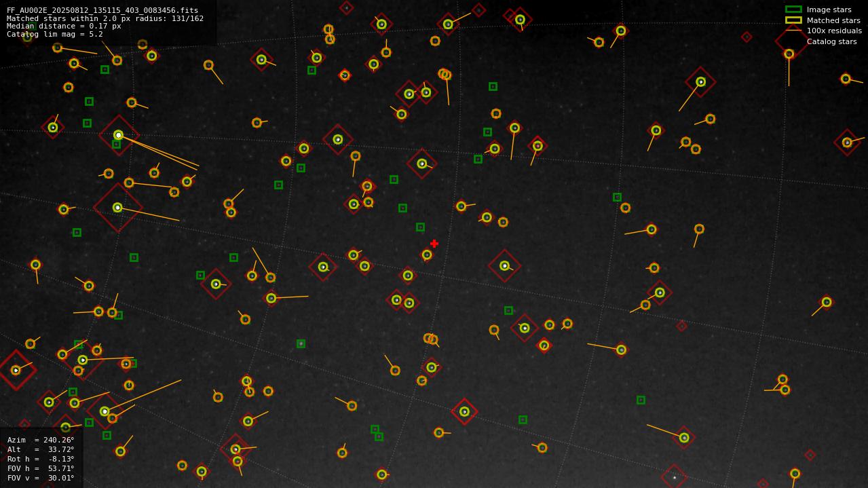Image resolution: width=868 pixels, height=488 pixels.
Task: Click the "Alt = 33.72°" readout
Action: pos(41,449)
